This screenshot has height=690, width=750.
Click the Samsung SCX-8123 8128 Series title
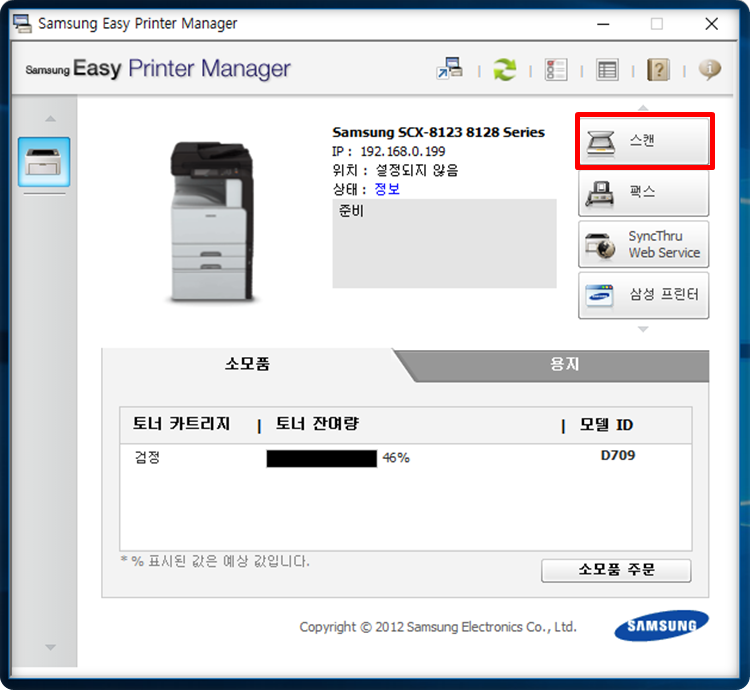tap(439, 132)
